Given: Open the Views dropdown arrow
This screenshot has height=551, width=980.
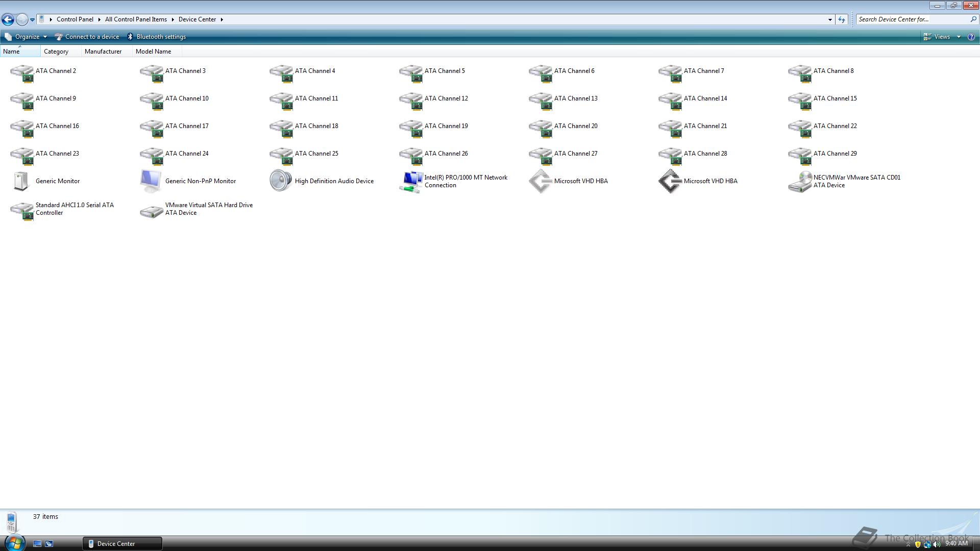Looking at the screenshot, I should 959,37.
